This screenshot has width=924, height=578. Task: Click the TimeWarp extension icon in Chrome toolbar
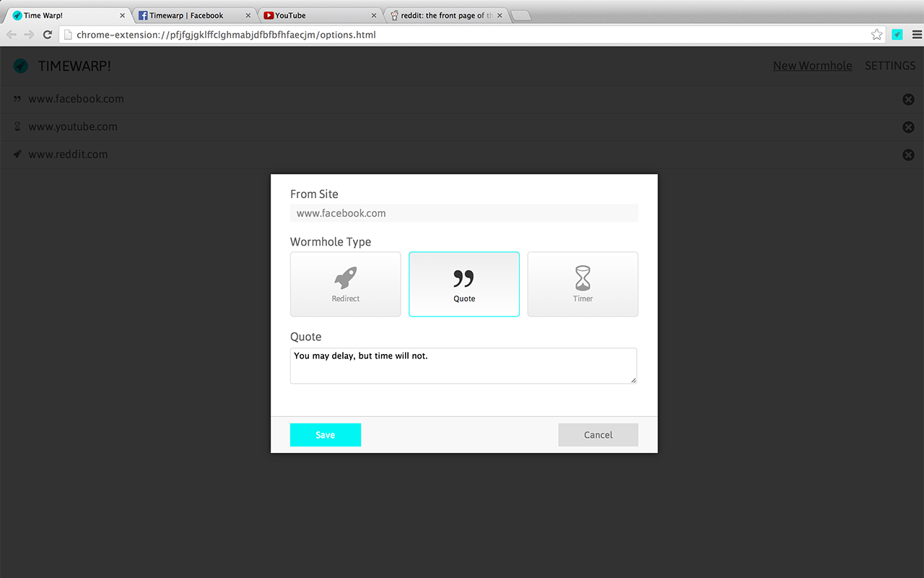[x=897, y=35]
